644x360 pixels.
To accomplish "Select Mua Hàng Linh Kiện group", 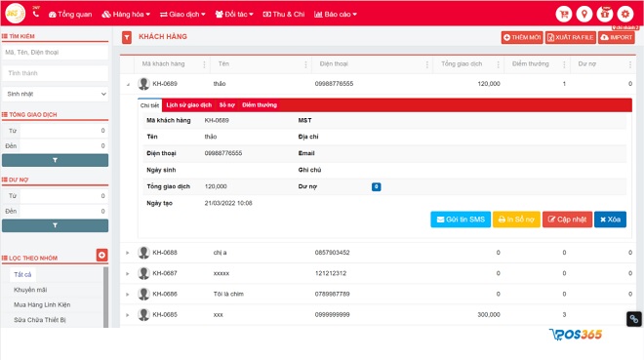I will click(x=42, y=305).
